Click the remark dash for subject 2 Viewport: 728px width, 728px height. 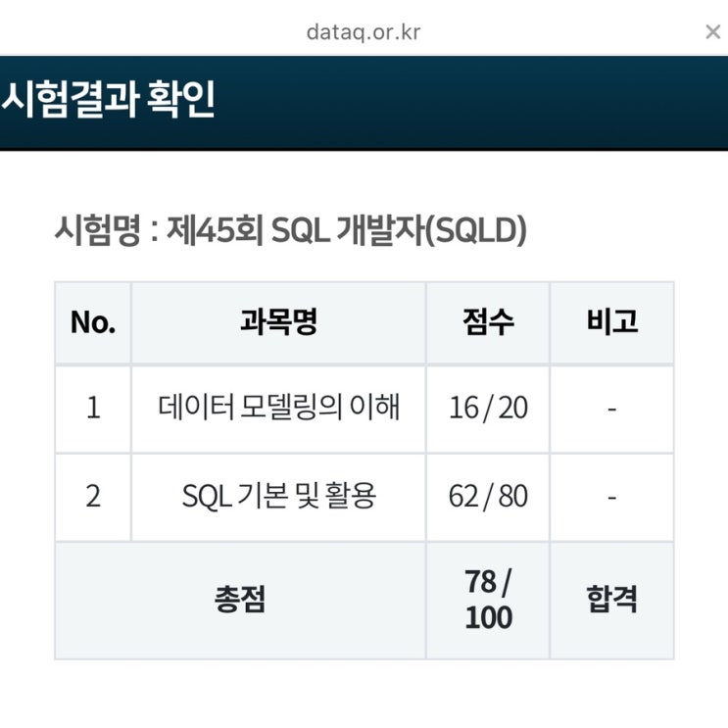(x=612, y=498)
